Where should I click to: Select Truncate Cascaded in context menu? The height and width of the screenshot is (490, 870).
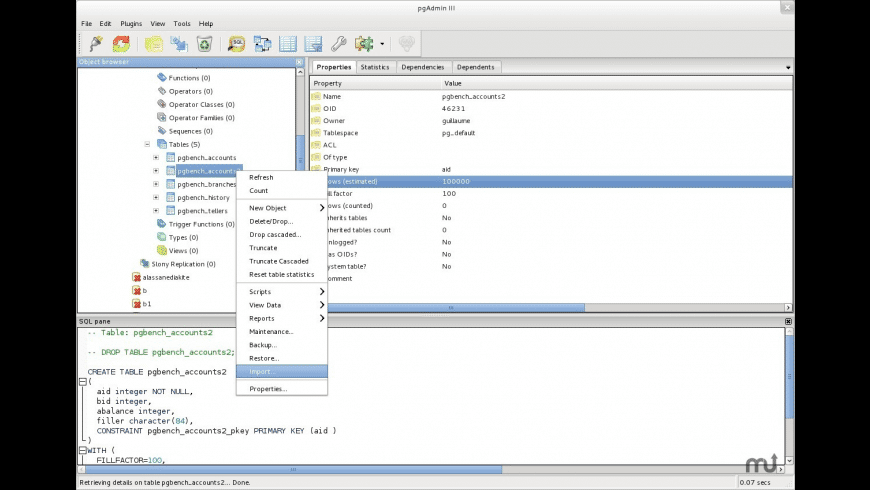point(278,261)
